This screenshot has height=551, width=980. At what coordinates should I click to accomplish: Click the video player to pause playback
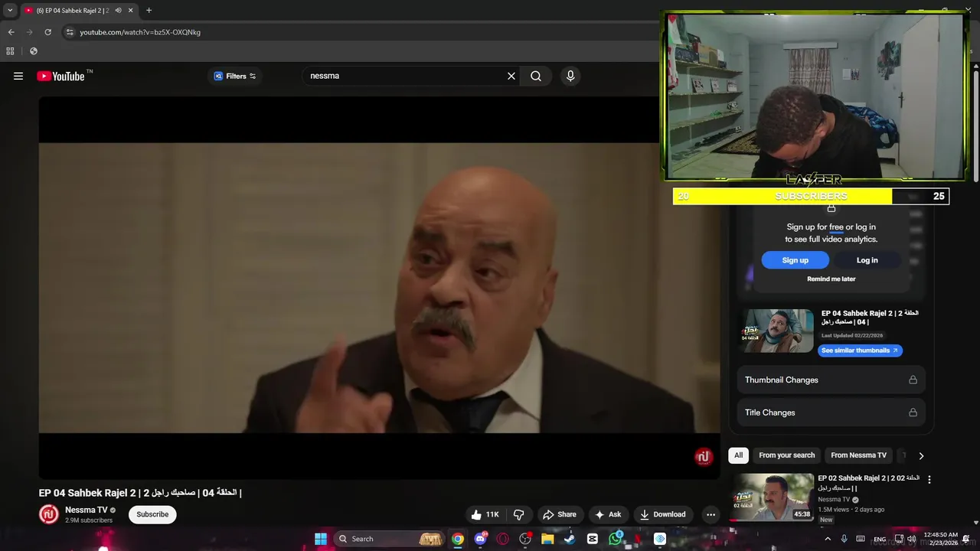(379, 287)
